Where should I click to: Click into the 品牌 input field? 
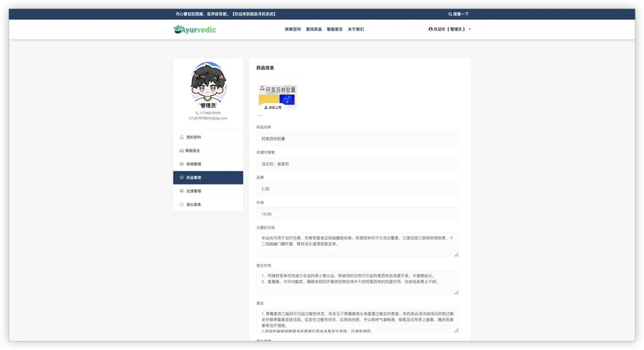(357, 189)
